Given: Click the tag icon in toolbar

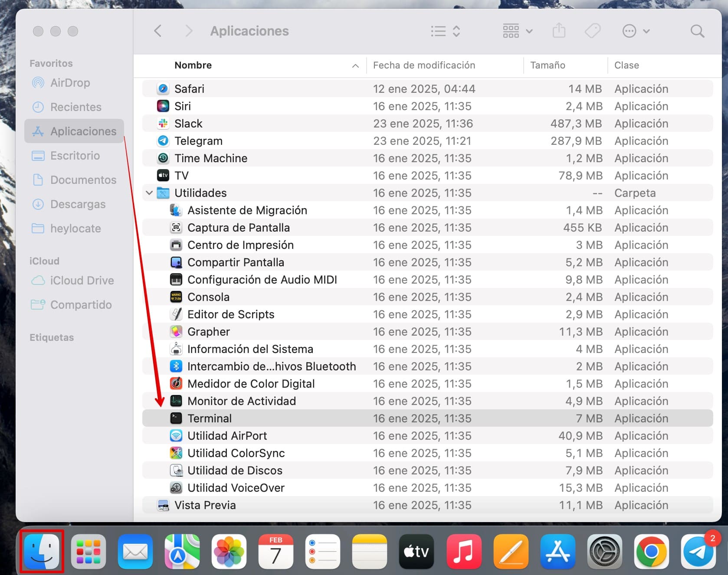Looking at the screenshot, I should point(592,31).
